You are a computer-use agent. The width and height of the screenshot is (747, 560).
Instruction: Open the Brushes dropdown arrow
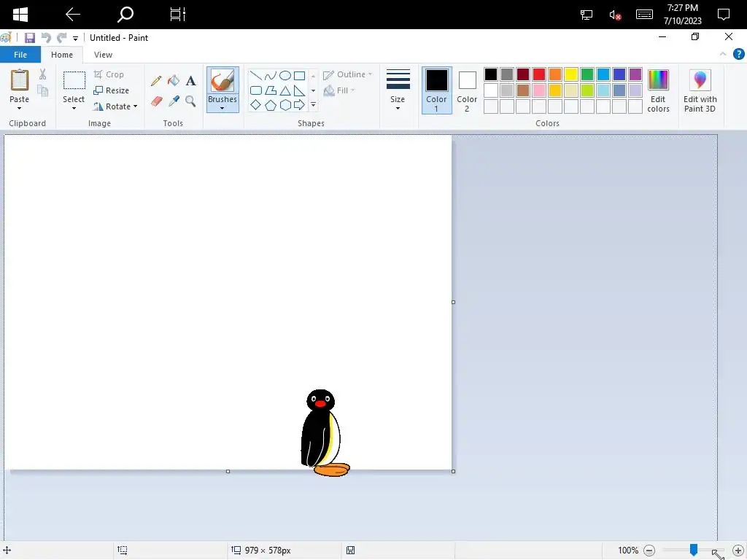[222, 109]
